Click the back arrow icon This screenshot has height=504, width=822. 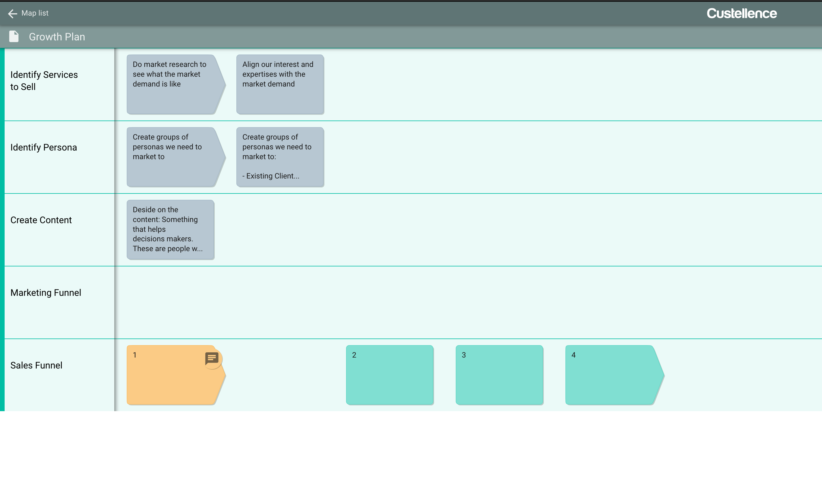(12, 13)
